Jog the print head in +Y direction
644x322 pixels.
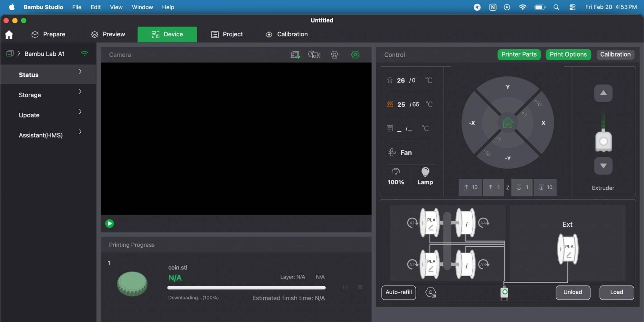click(x=507, y=87)
